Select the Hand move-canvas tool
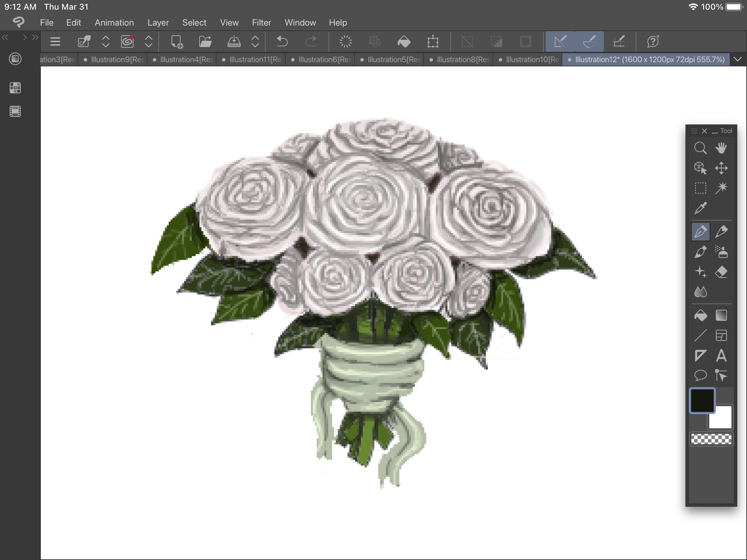This screenshot has width=747, height=560. pos(721,148)
